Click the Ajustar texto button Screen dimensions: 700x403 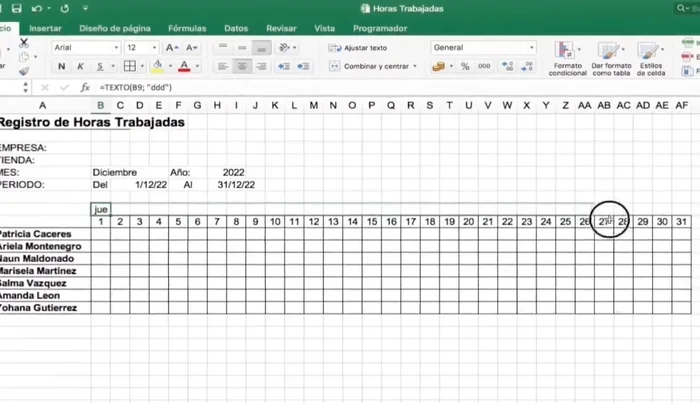click(358, 48)
